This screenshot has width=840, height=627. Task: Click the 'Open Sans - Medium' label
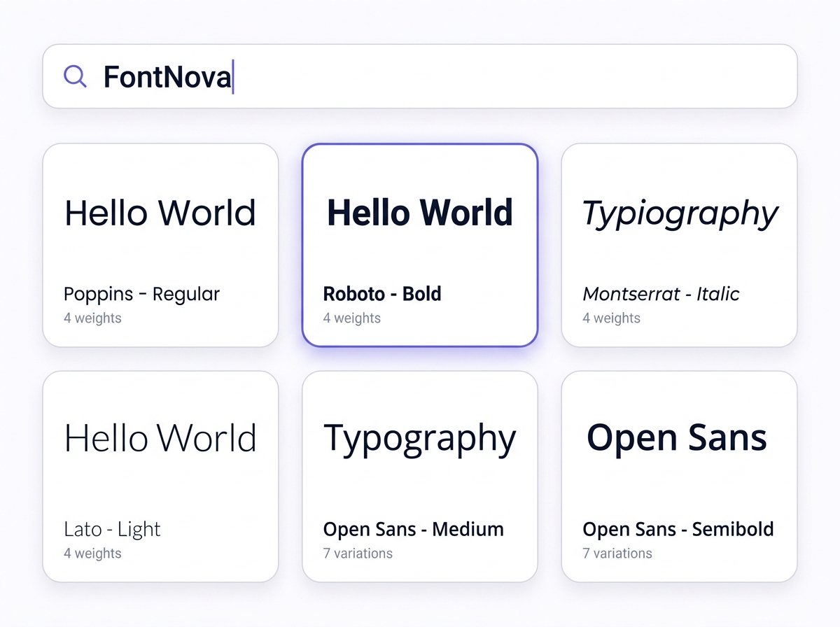[x=413, y=530]
